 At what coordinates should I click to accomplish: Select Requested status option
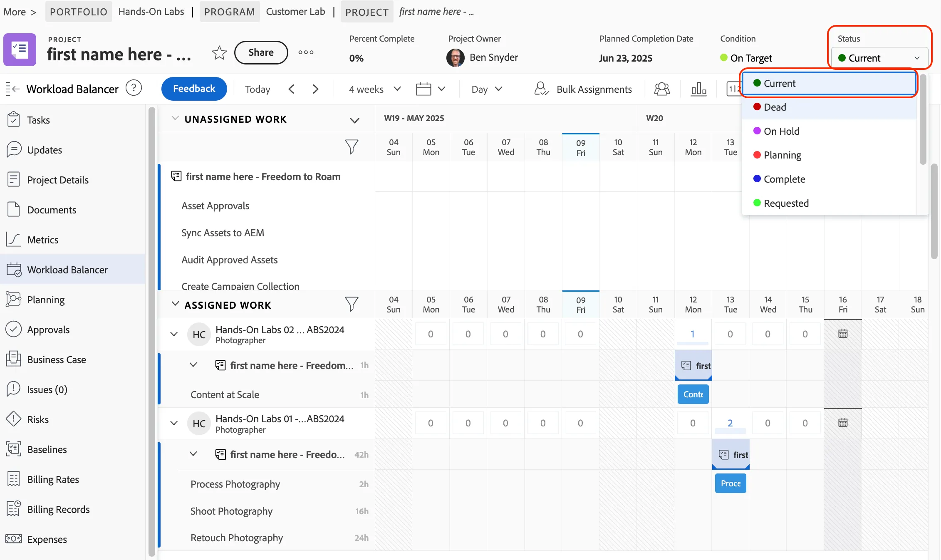(x=829, y=203)
